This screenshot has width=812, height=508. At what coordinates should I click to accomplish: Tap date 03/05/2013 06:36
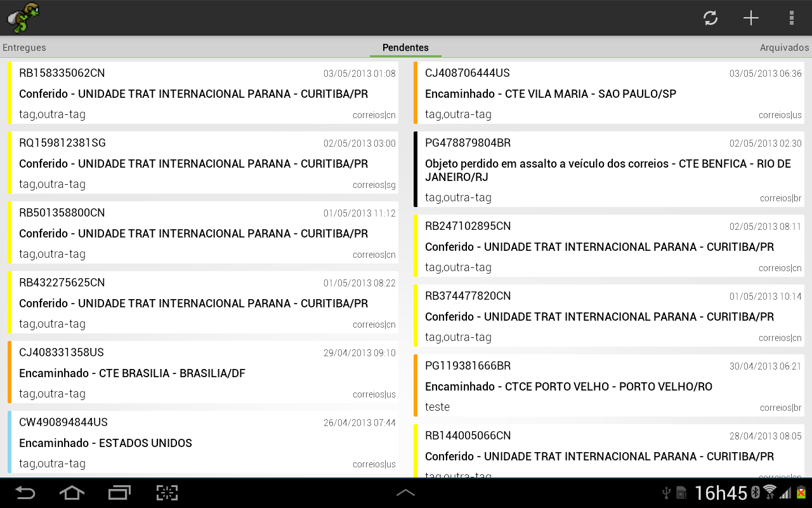[x=766, y=74]
